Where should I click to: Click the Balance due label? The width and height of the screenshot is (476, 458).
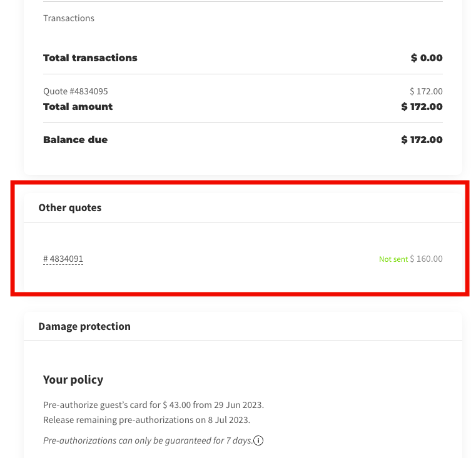tap(75, 139)
